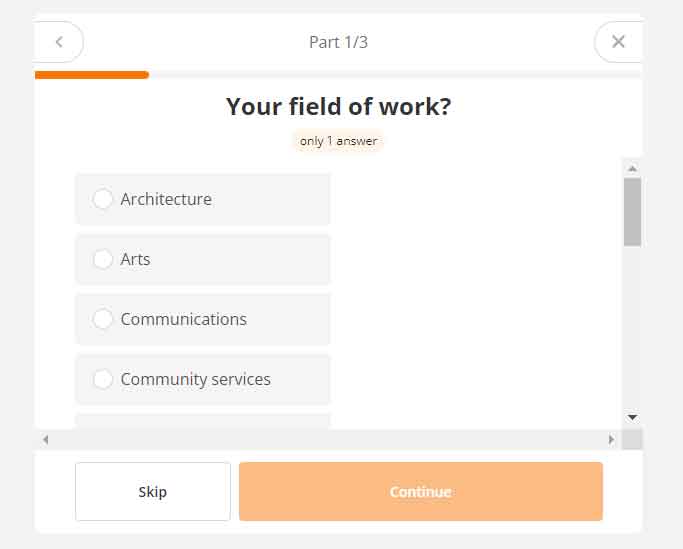Select the Architecture radio option

[x=103, y=199]
